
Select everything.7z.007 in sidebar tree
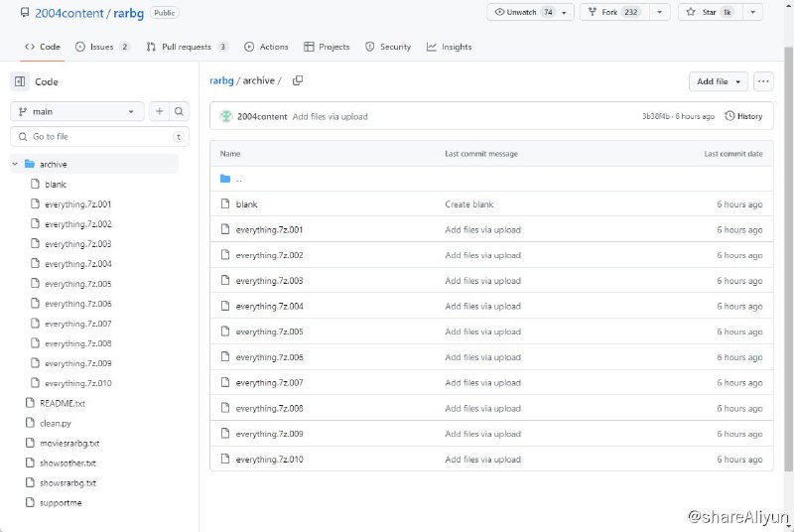[78, 324]
